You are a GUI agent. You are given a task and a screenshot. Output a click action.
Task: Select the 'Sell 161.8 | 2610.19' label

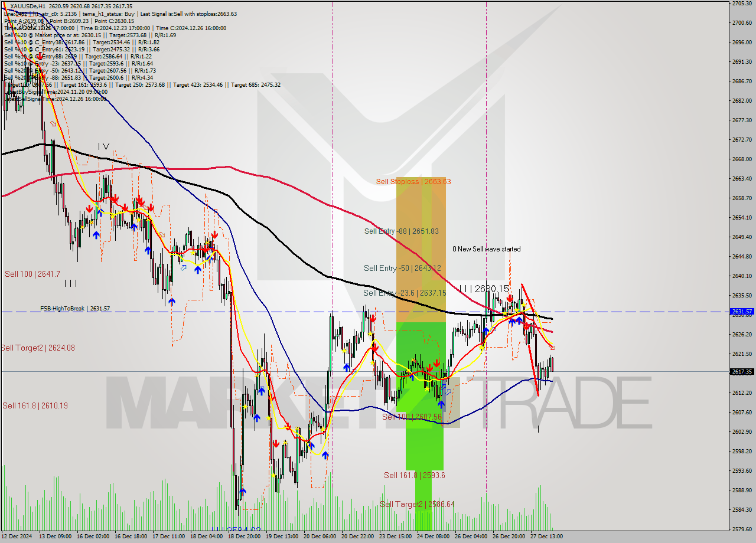[35, 405]
